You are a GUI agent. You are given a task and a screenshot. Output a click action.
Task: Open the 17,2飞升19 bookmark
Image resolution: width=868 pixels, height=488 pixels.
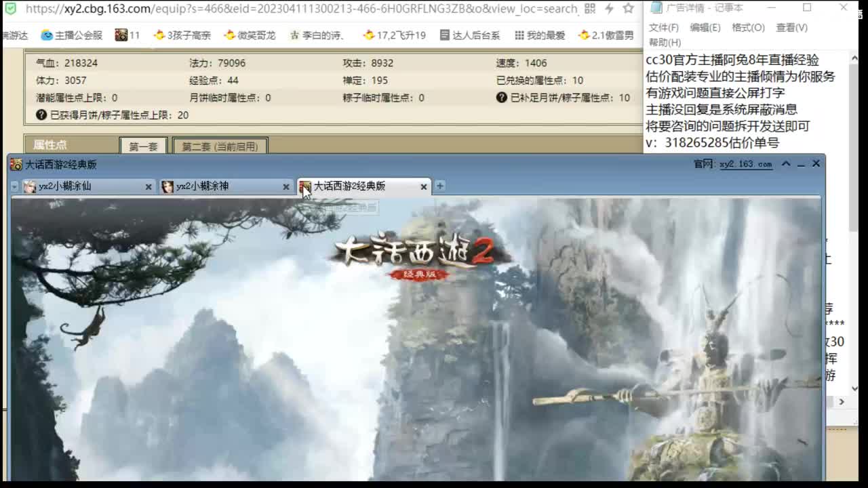(395, 35)
